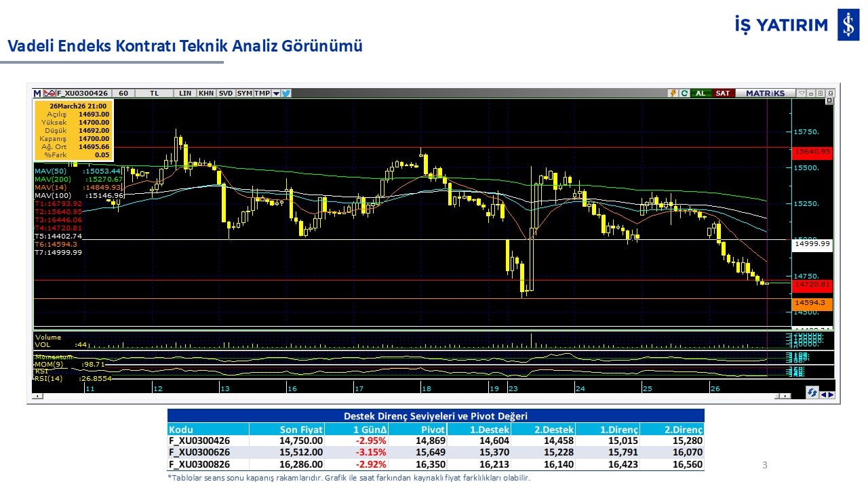
Task: Select the SYM toolbar item
Action: tap(244, 94)
